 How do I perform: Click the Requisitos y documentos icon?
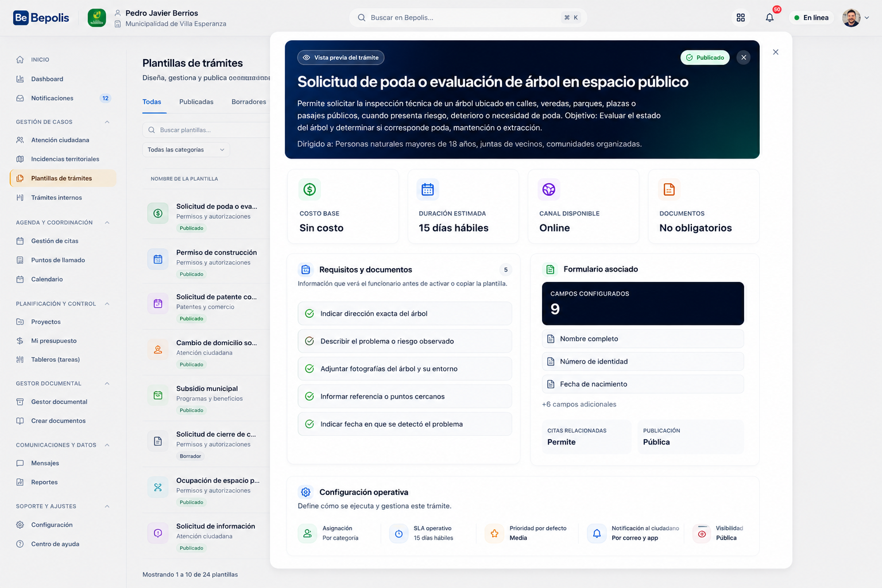[x=306, y=269]
